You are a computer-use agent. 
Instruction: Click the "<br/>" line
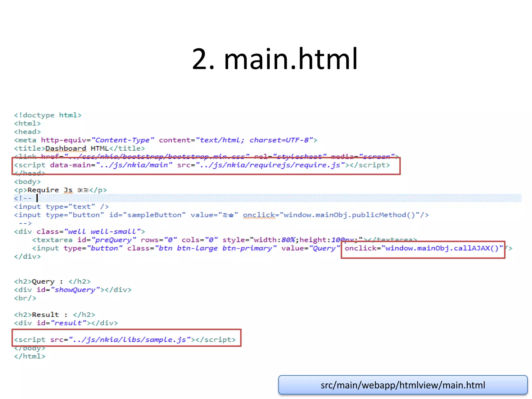25,298
